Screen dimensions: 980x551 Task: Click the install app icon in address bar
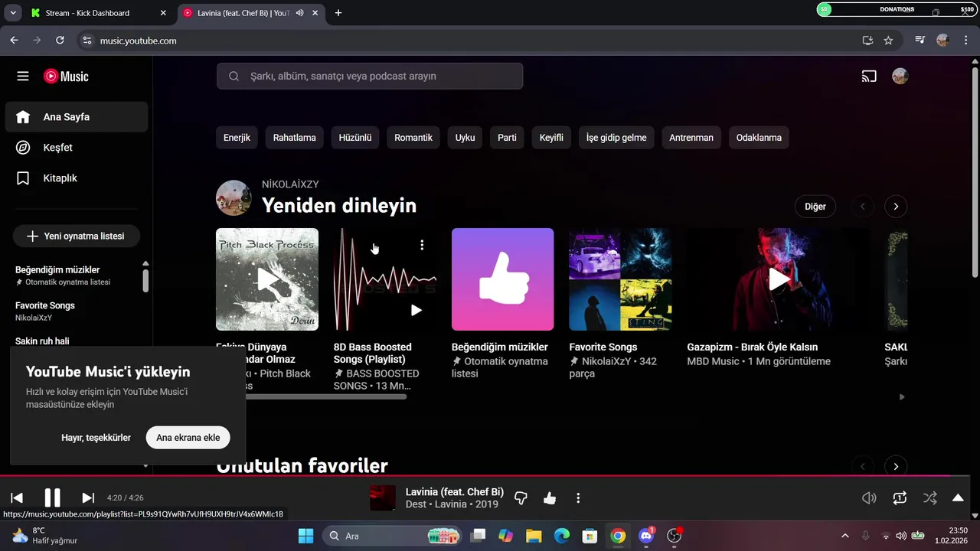pyautogui.click(x=867, y=41)
